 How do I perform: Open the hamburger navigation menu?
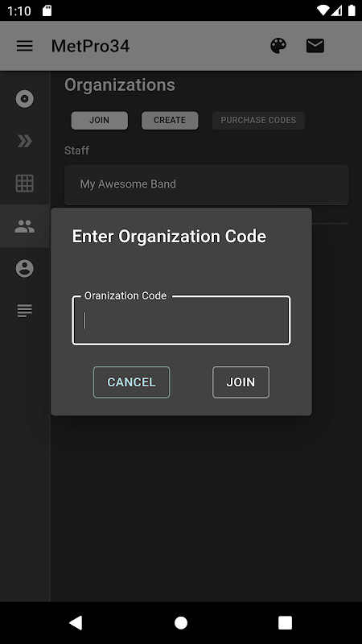[x=25, y=46]
